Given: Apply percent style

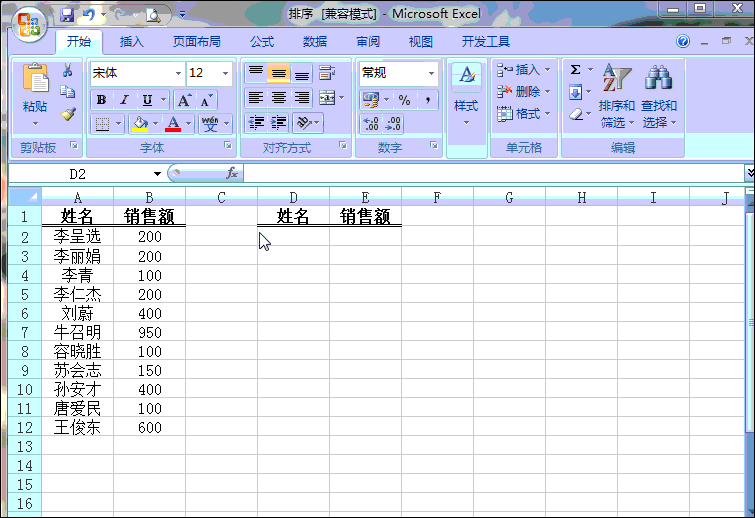Looking at the screenshot, I should click(x=404, y=100).
